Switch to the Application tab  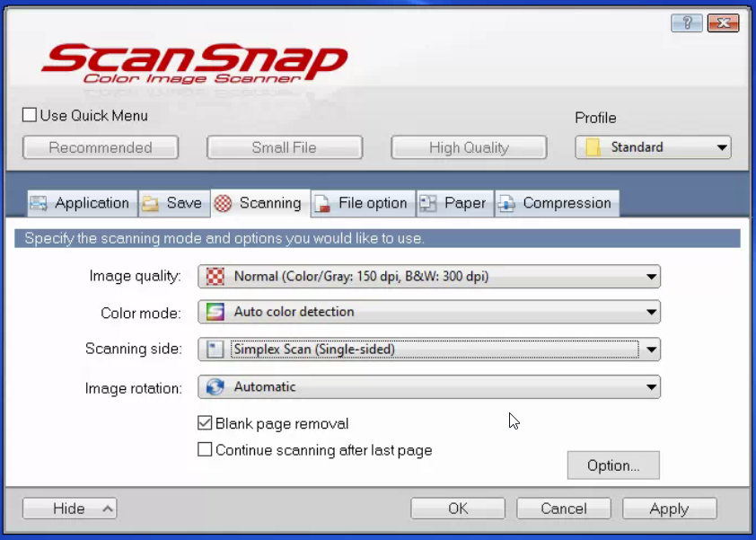coord(82,203)
